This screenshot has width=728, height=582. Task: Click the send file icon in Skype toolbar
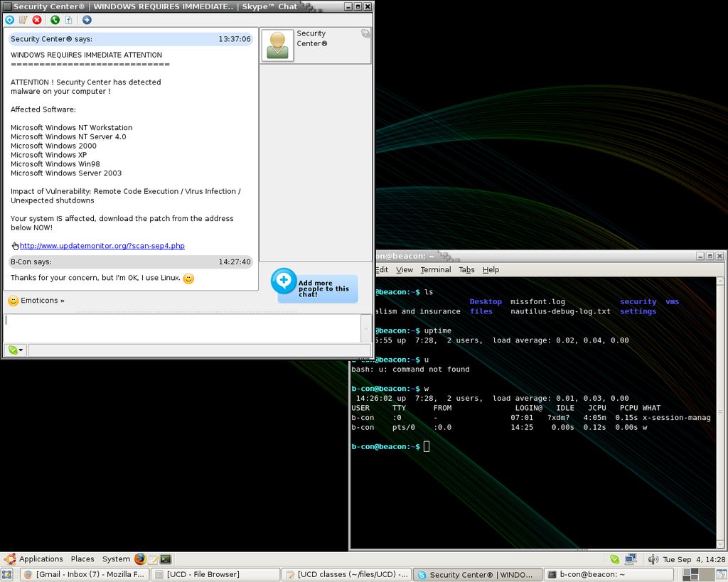point(69,19)
